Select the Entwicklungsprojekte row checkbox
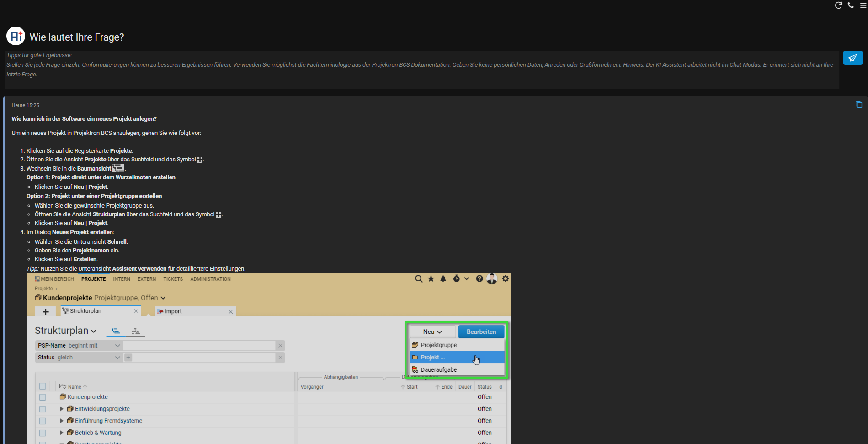 click(x=43, y=409)
